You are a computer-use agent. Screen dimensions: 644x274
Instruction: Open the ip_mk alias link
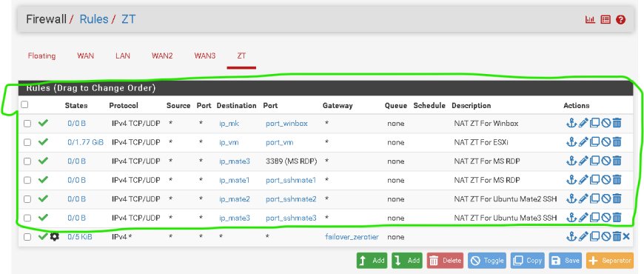click(x=229, y=123)
